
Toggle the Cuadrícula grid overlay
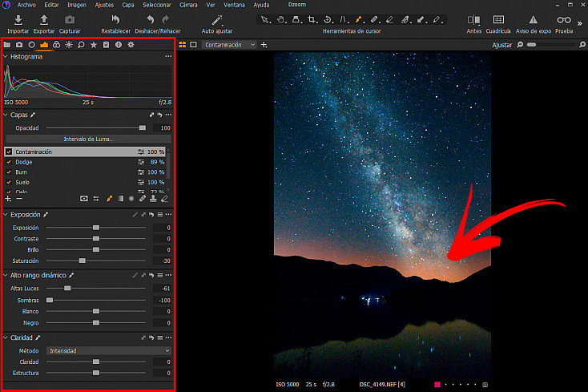pos(498,19)
